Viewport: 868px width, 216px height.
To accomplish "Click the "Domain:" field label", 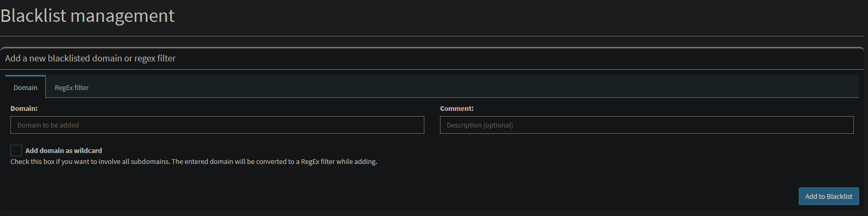I will [x=24, y=108].
